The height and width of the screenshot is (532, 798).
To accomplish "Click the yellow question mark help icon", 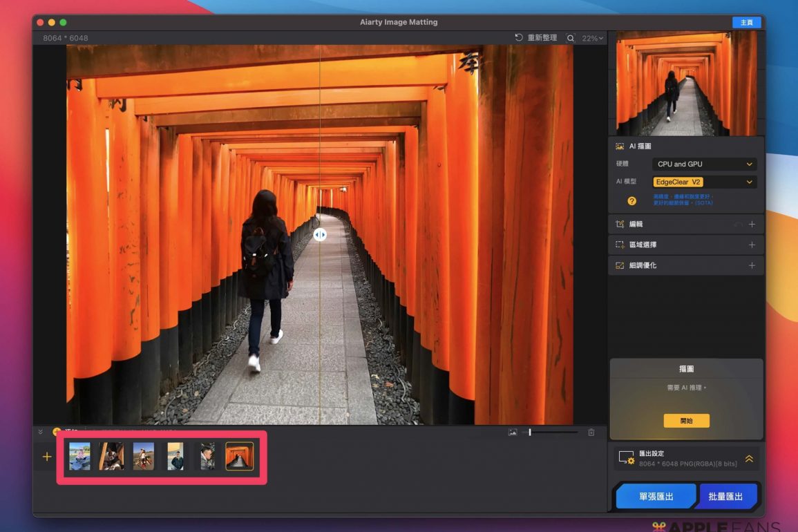I will 631,201.
